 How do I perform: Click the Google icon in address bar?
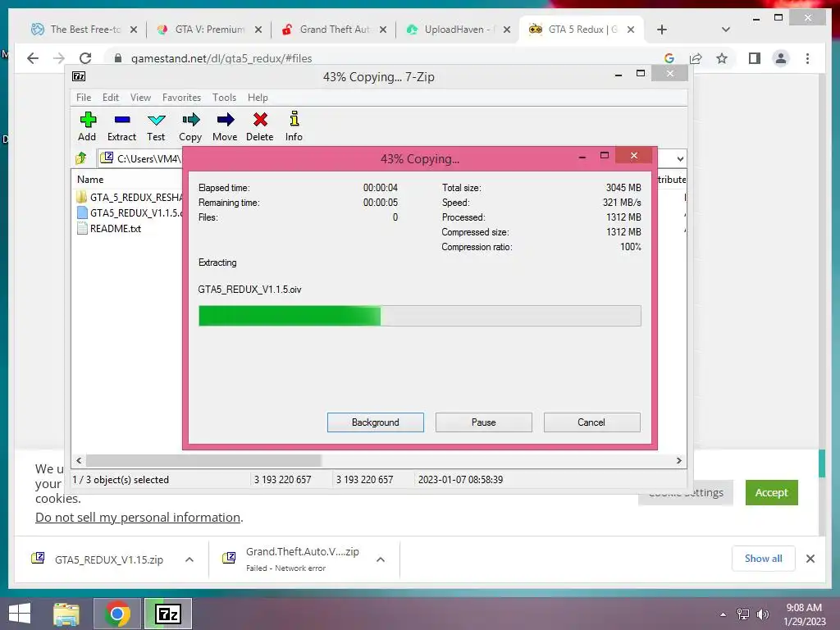[669, 58]
